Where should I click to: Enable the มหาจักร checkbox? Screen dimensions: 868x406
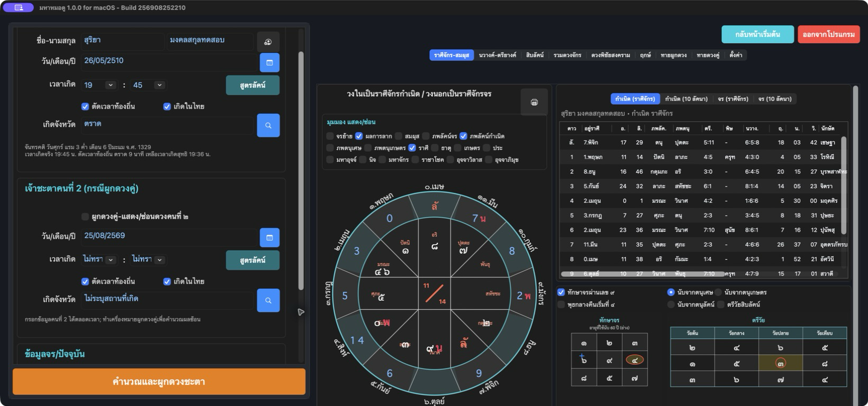click(382, 160)
